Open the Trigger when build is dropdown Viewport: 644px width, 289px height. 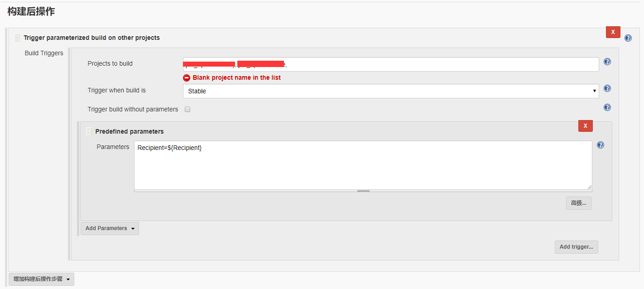coord(389,91)
